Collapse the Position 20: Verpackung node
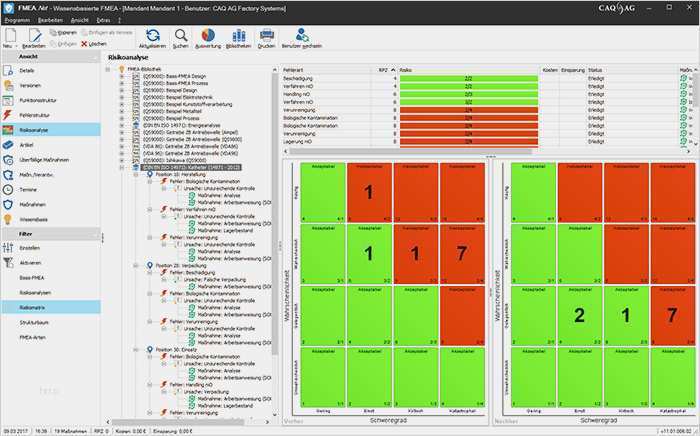The height and width of the screenshot is (436, 700). coord(136,266)
